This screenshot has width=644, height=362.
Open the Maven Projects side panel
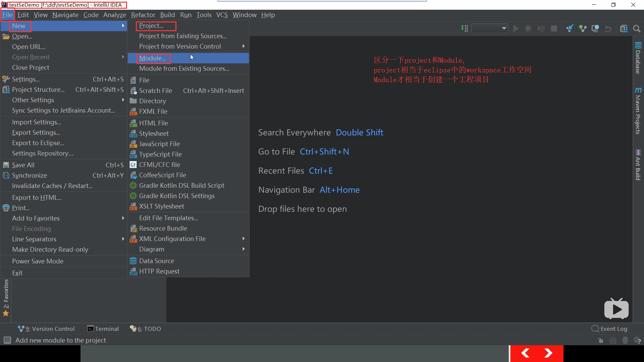638,111
